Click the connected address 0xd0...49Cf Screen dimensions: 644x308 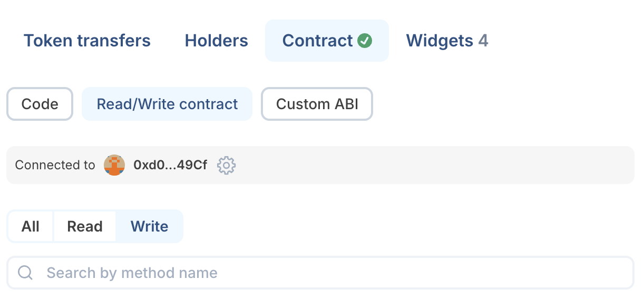pos(170,165)
